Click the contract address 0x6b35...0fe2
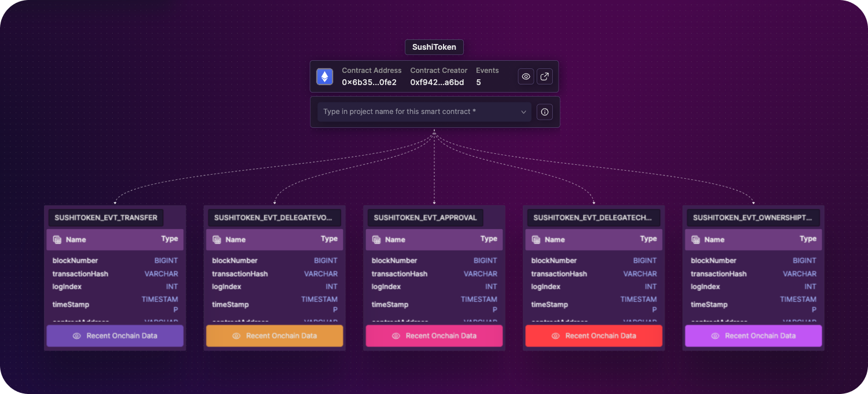868x394 pixels. coord(369,82)
